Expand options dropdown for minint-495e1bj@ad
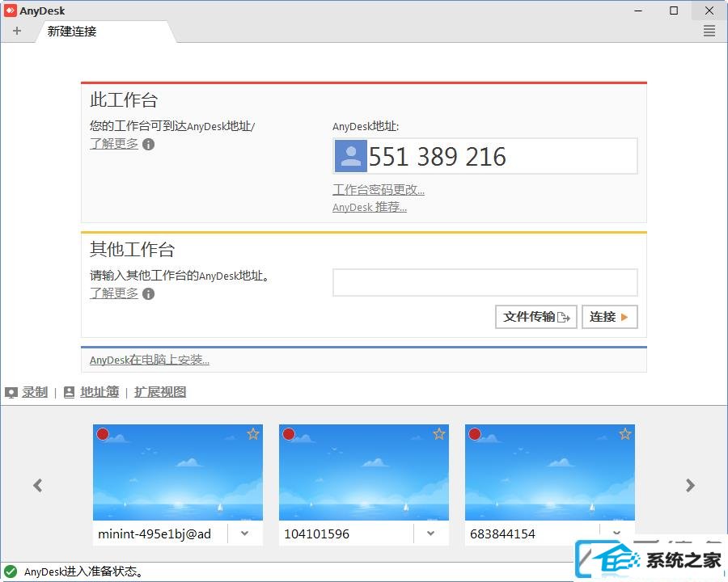The image size is (728, 582). tap(244, 533)
